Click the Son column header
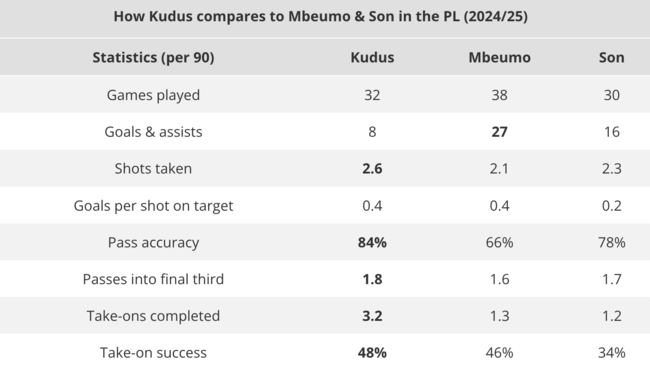Image resolution: width=650 pixels, height=370 pixels. [x=611, y=57]
